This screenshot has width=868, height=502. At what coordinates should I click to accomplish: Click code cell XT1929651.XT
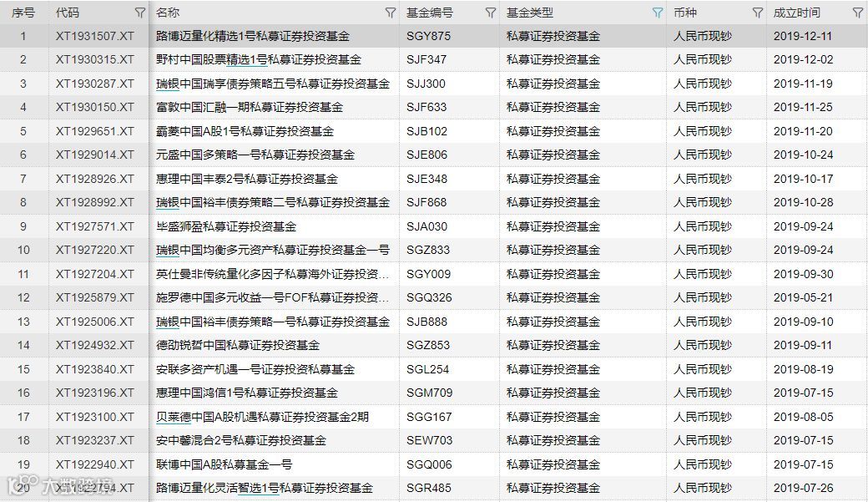point(94,131)
